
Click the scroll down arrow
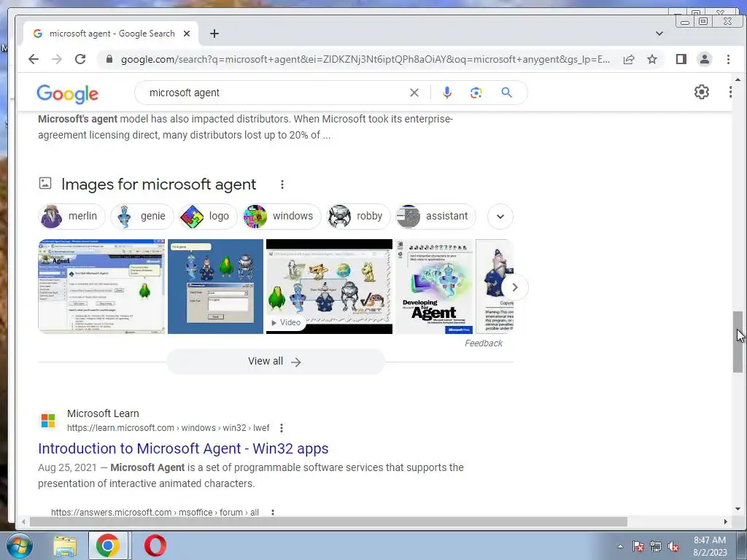tap(738, 509)
